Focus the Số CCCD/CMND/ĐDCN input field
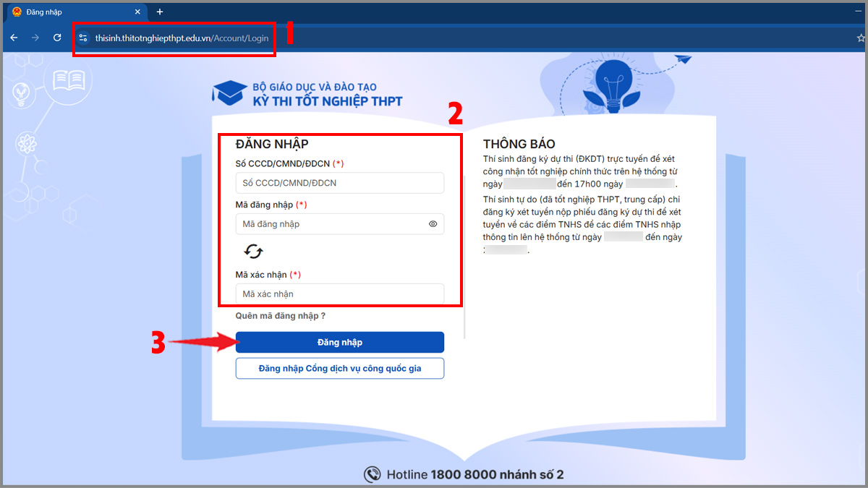The width and height of the screenshot is (868, 488). click(340, 183)
